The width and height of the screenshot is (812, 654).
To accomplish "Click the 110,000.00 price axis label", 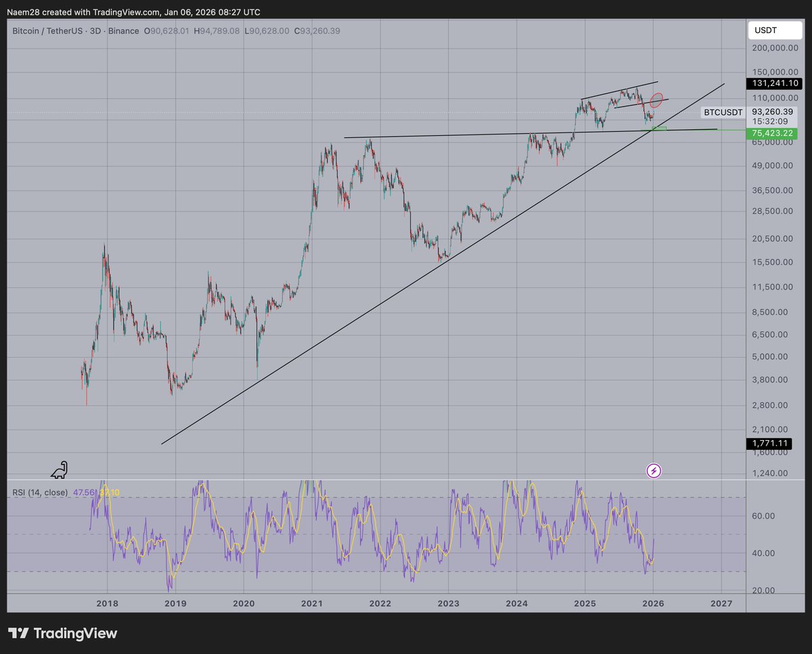I will [x=774, y=98].
